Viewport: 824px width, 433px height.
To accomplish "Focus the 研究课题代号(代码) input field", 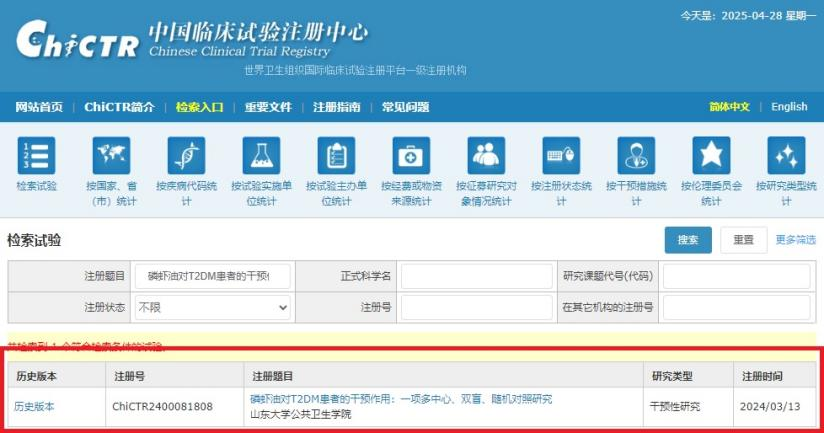I will [736, 276].
